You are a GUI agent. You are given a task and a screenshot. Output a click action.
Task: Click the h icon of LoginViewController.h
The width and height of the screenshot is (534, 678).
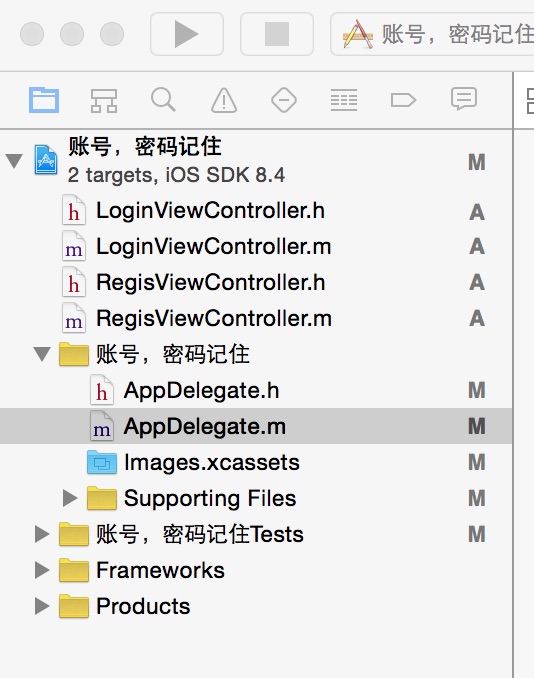[74, 210]
